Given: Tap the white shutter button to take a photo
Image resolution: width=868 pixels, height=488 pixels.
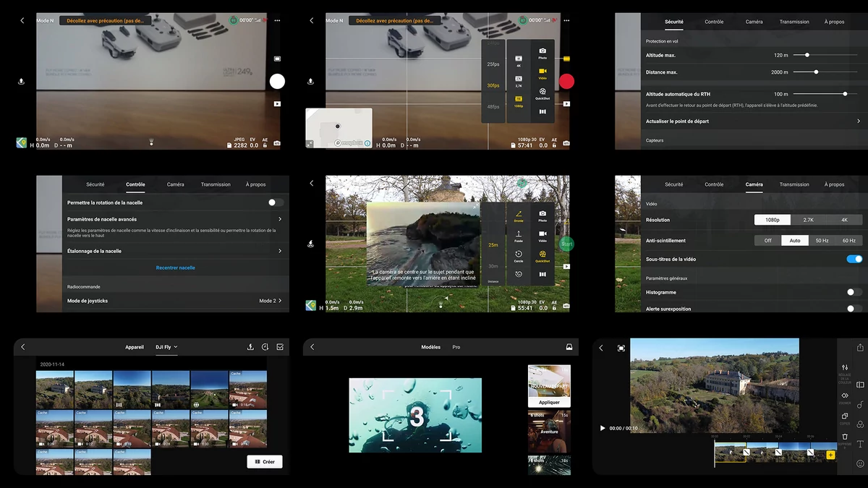Looking at the screenshot, I should tap(277, 81).
